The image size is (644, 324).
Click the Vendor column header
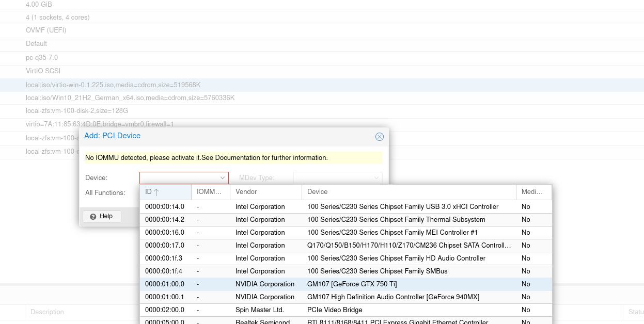265,192
